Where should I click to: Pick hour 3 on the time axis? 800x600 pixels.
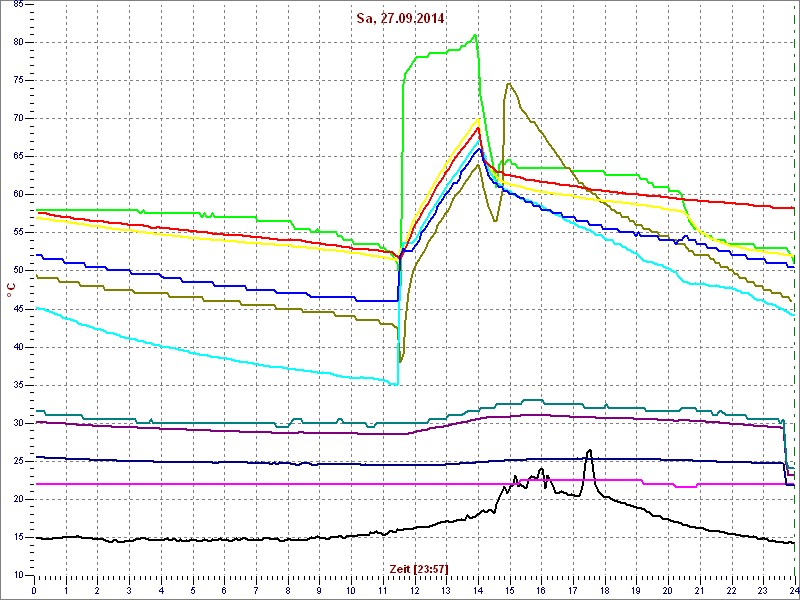pyautogui.click(x=129, y=591)
